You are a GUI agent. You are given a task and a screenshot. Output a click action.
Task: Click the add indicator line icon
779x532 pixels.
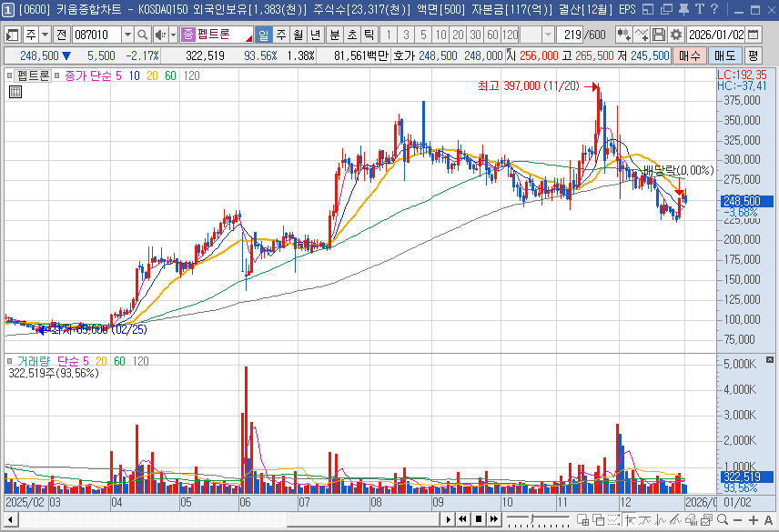[642, 35]
